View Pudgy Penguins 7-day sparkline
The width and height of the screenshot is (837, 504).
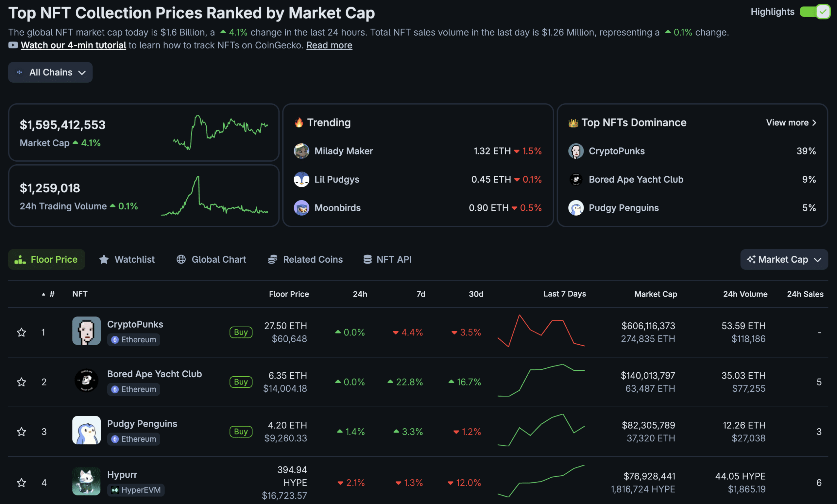pyautogui.click(x=541, y=431)
